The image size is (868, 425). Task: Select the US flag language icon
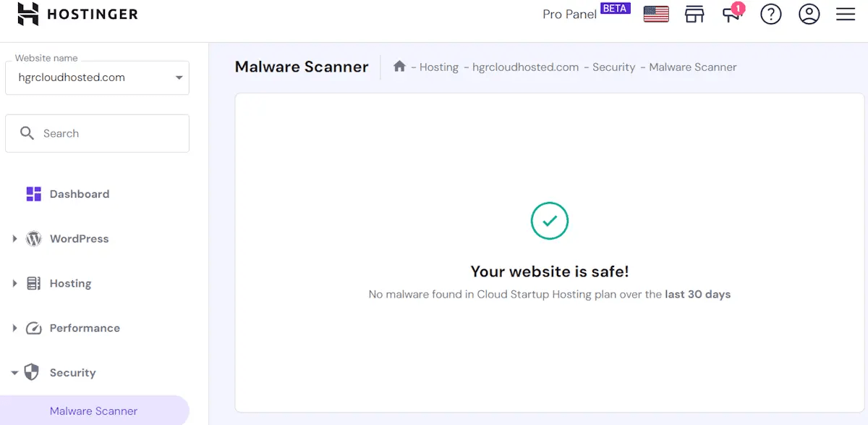655,13
